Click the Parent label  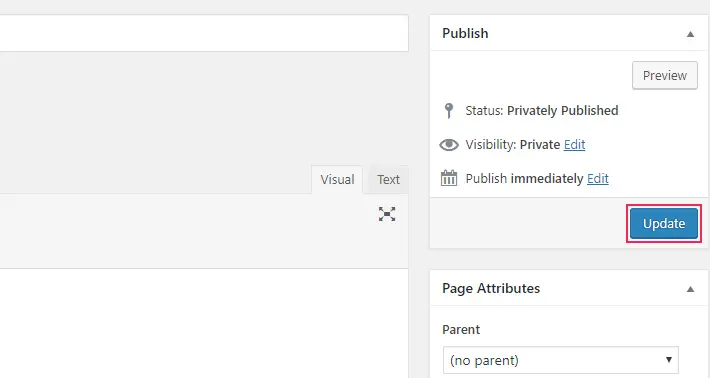461,330
